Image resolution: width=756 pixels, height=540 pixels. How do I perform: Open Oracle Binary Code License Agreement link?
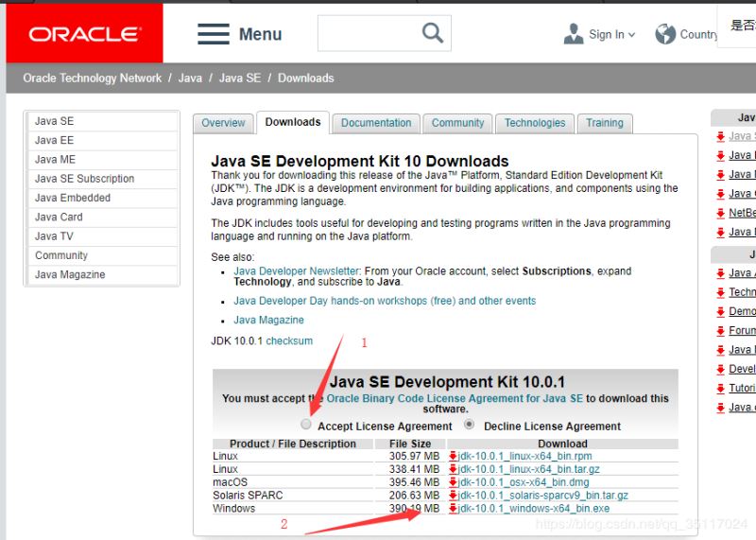tap(455, 398)
